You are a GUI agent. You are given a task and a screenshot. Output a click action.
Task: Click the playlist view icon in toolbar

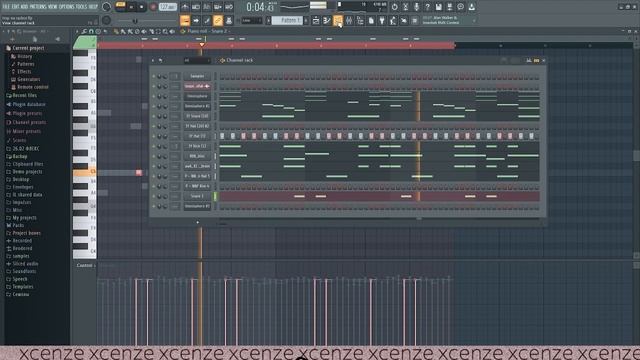point(316,20)
